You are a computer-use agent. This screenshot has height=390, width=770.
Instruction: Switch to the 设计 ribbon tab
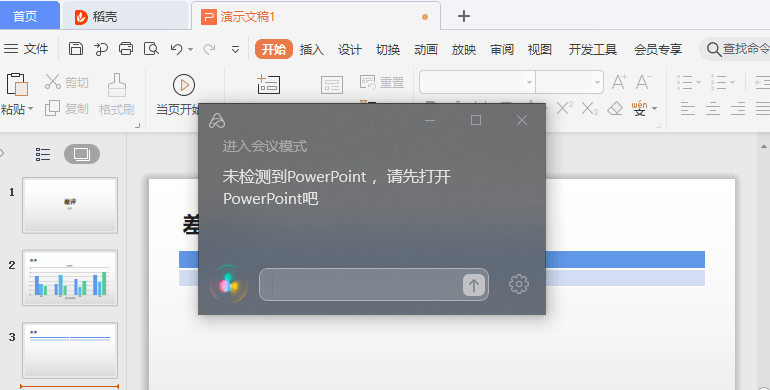click(350, 49)
